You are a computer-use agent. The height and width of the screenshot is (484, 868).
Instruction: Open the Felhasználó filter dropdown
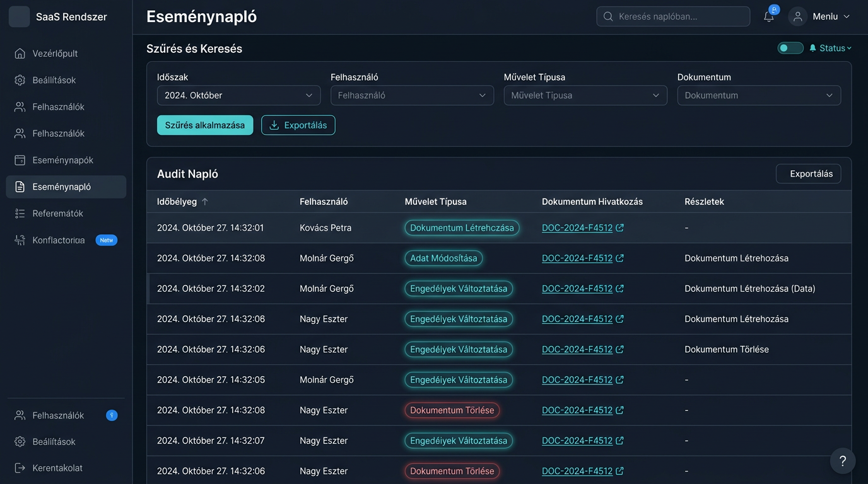click(x=412, y=95)
